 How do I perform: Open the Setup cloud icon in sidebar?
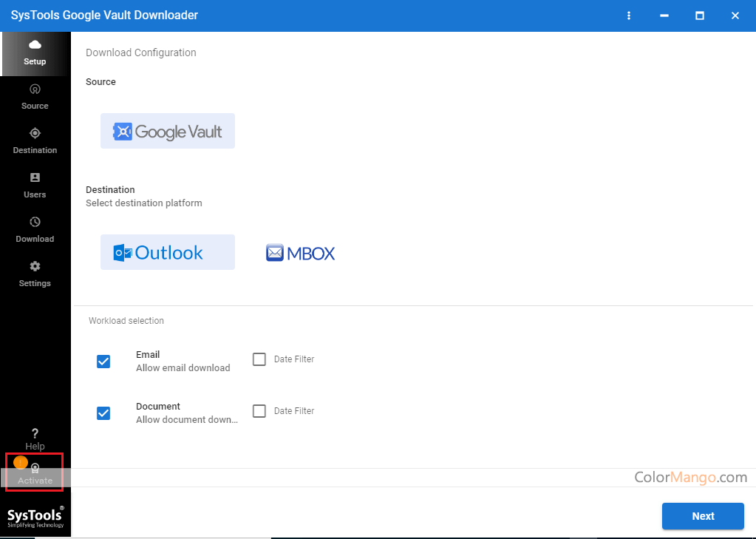35,46
